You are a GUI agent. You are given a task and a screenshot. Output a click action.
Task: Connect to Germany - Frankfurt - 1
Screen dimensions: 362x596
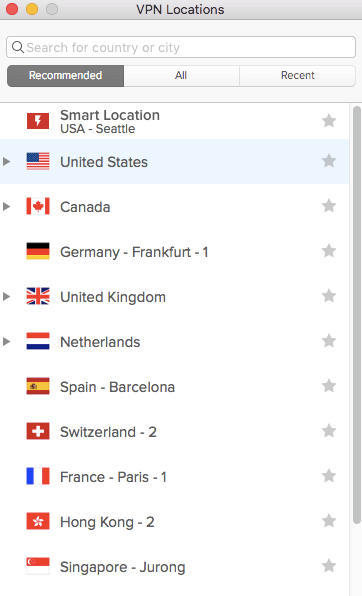(x=174, y=252)
